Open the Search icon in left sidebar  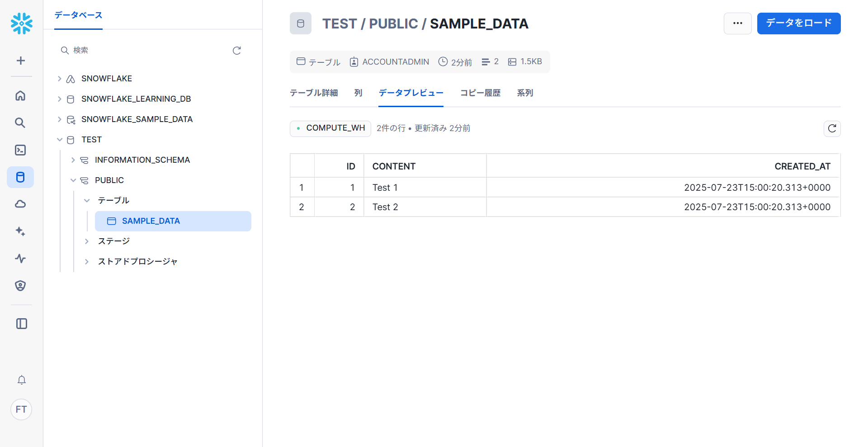click(x=20, y=123)
